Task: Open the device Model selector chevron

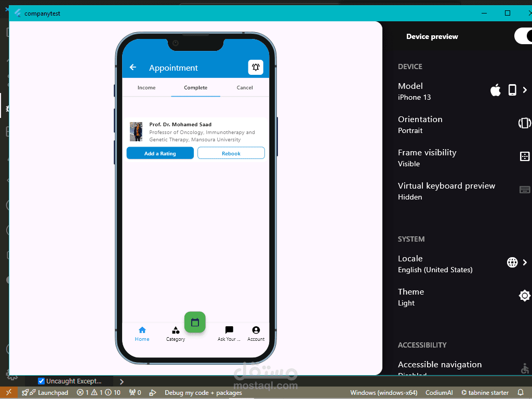Action: tap(525, 90)
